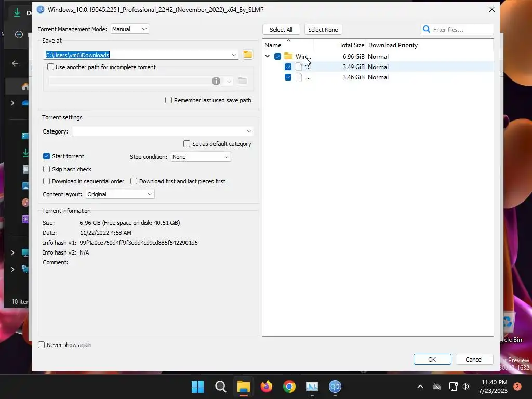Launch Chrome from taskbar
This screenshot has height=399, width=532.
click(289, 387)
